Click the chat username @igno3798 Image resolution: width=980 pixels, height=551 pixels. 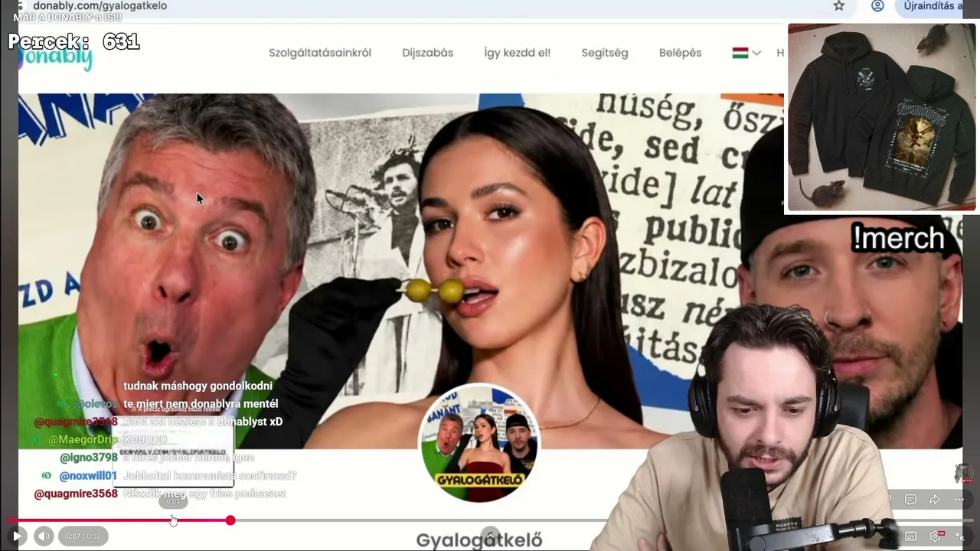[89, 458]
